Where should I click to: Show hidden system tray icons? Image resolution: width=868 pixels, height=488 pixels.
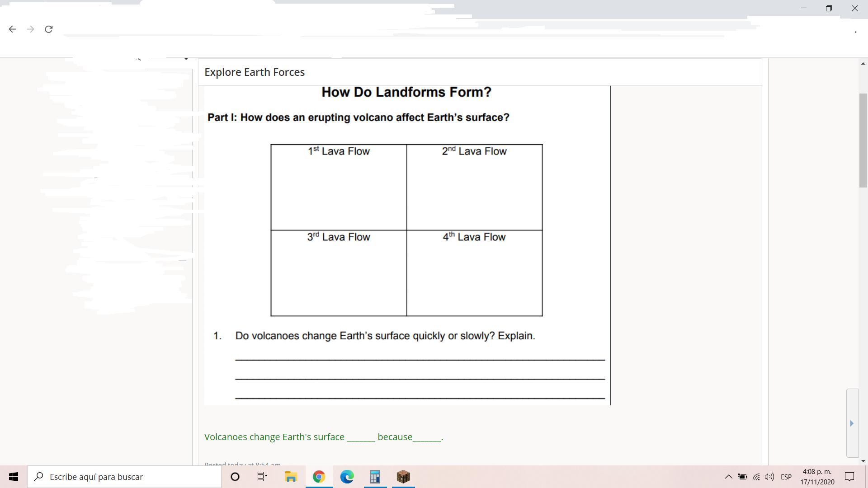pos(728,477)
